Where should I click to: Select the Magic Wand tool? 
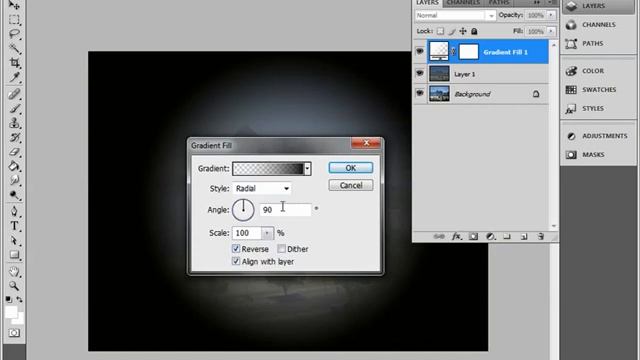pos(14,49)
